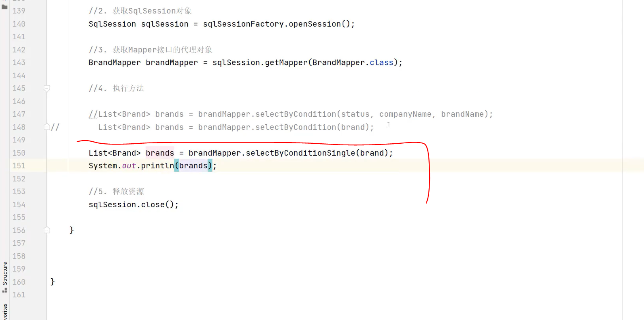This screenshot has width=644, height=320.
Task: Click on selectByConditionSingle method call
Action: [301, 153]
